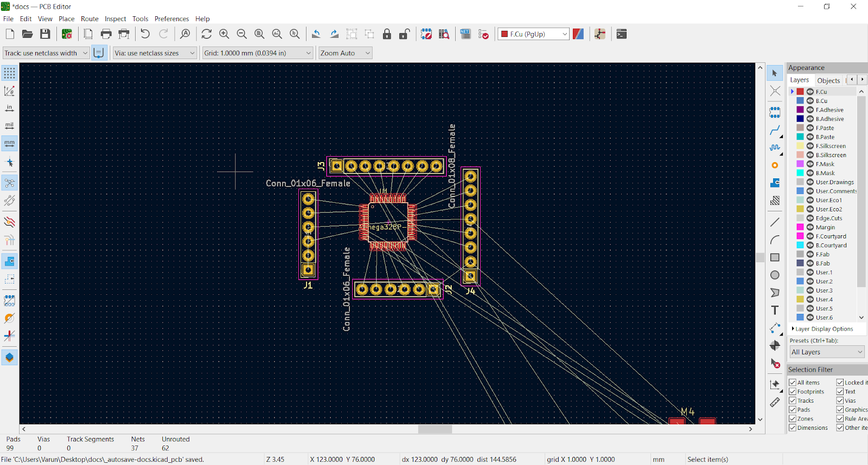Click tab scroll left arrow in Appearance
This screenshot has height=465, width=868.
tap(852, 80)
